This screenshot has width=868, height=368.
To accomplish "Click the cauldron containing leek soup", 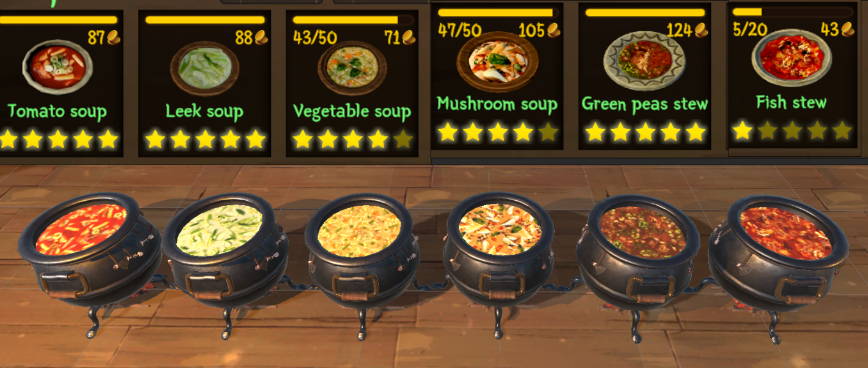I will tap(225, 252).
